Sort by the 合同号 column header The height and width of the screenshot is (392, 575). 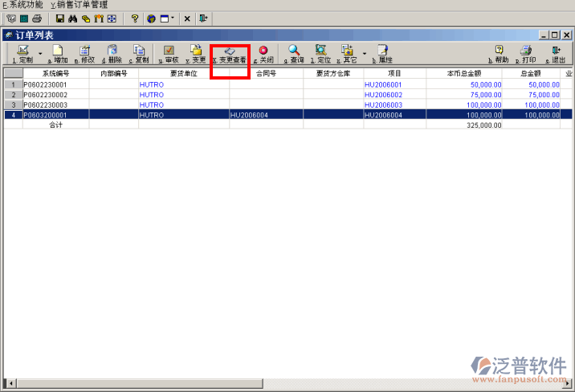[x=267, y=73]
